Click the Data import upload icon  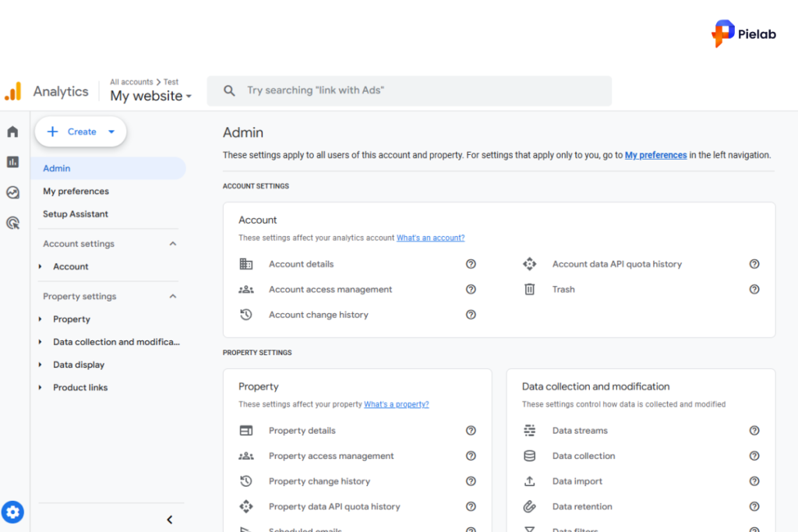(529, 481)
